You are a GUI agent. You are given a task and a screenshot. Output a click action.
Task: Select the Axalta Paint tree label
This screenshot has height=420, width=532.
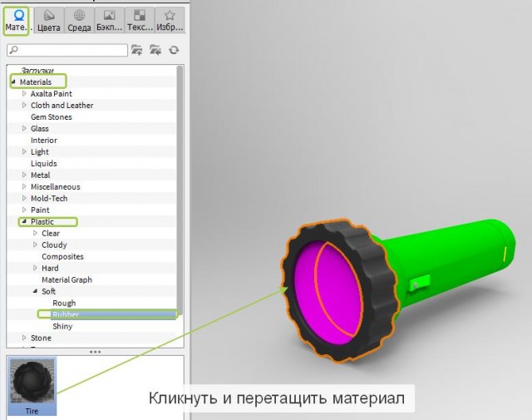(x=52, y=93)
